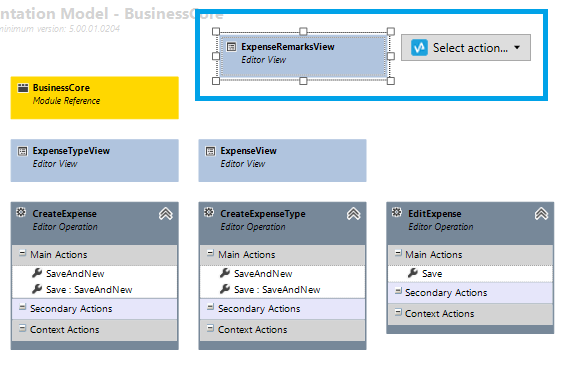Click the EditExpense gear icon
571x365 pixels.
click(x=397, y=212)
